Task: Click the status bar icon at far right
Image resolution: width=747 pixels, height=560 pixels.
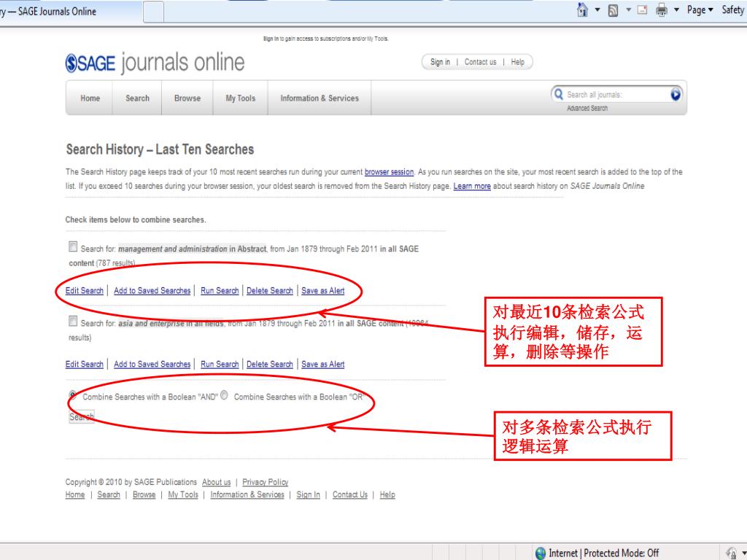Action: (x=732, y=553)
